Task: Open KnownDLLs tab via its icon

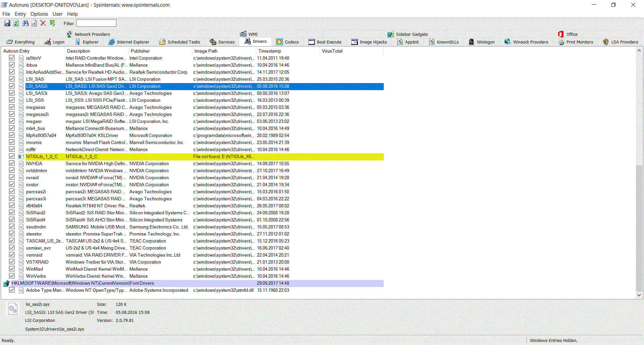Action: click(432, 42)
